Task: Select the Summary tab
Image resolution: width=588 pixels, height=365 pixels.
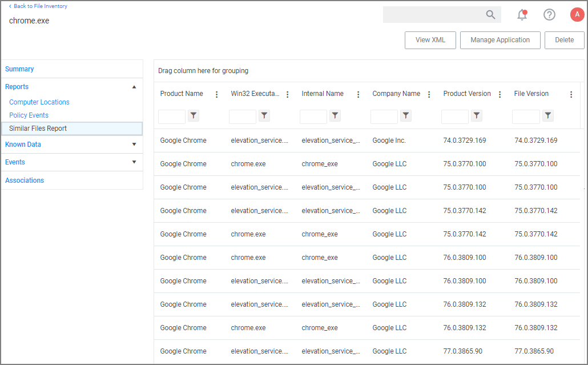Action: [19, 69]
